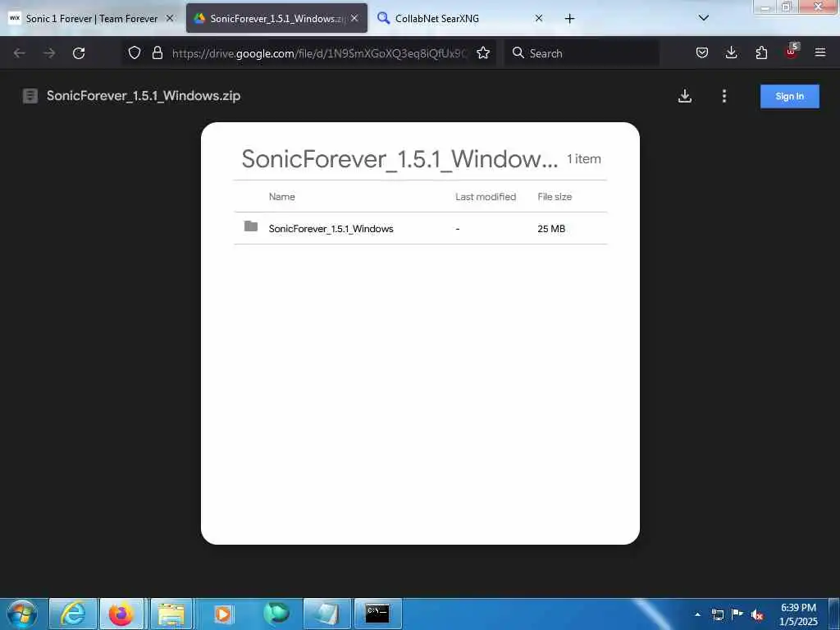Click the zip preview heading text
Image resolution: width=840 pixels, height=630 pixels.
(x=399, y=159)
